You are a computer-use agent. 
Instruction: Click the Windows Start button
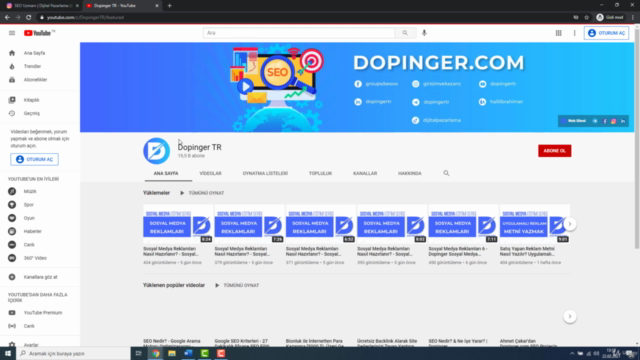8,353
